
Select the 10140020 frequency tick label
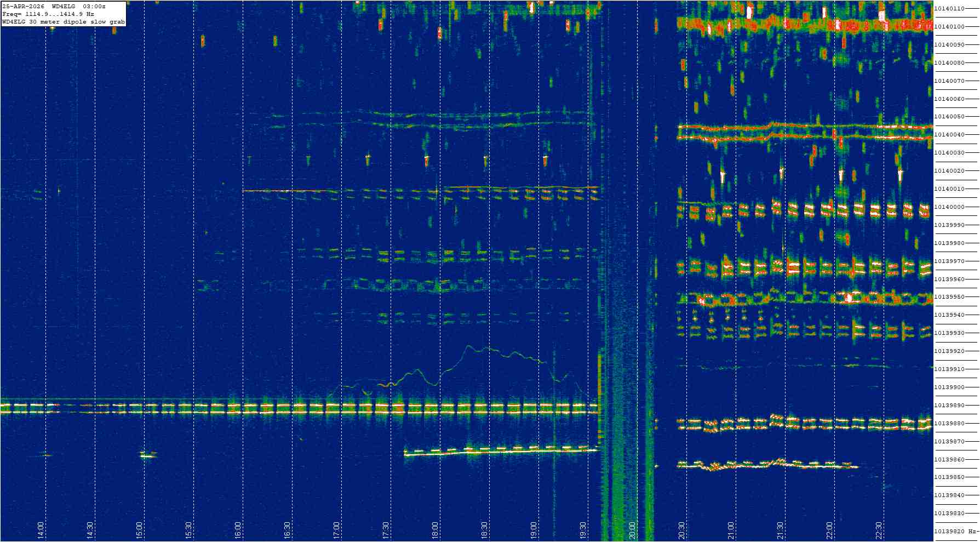tap(949, 171)
